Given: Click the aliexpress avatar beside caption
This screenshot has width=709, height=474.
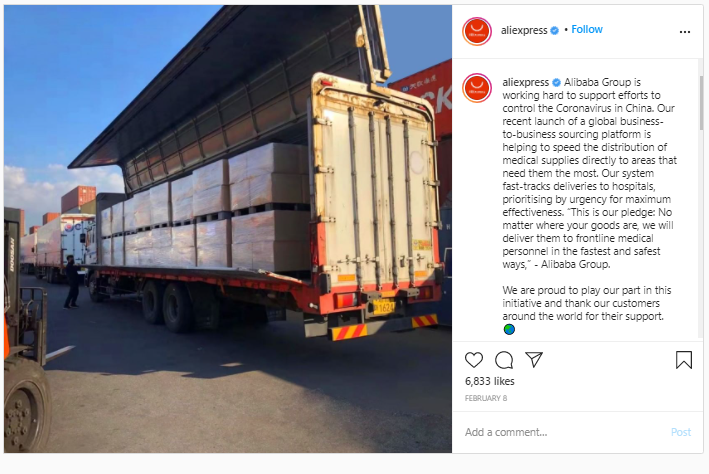Looking at the screenshot, I should [477, 88].
